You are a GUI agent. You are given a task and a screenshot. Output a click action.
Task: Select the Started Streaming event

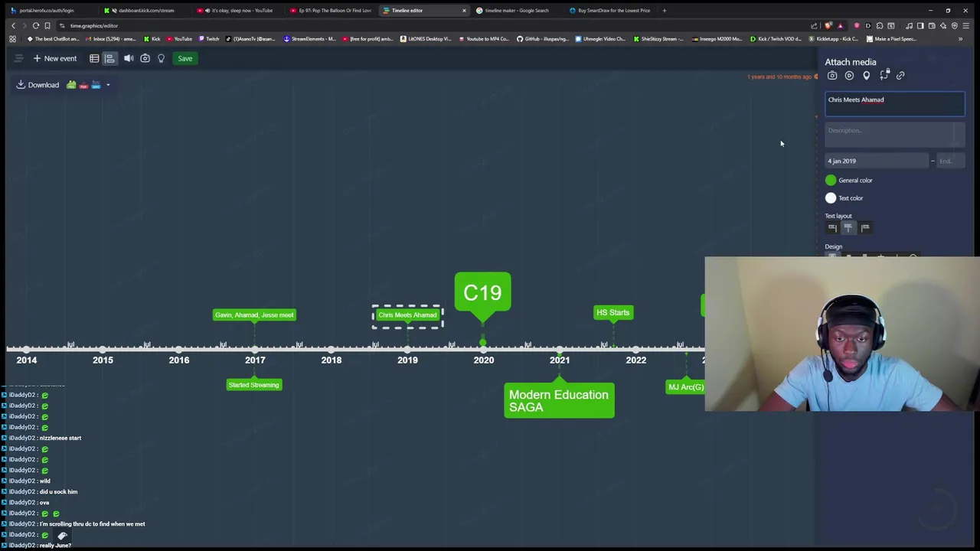253,385
